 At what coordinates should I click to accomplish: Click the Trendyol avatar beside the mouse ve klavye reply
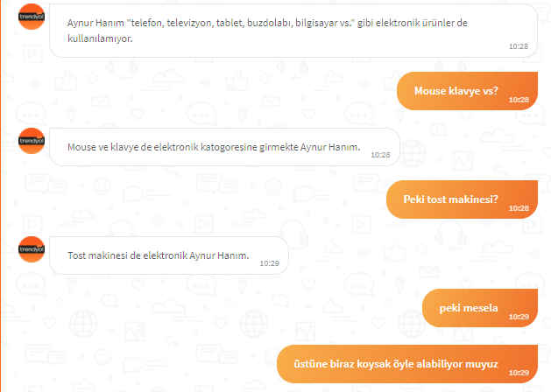click(x=32, y=141)
